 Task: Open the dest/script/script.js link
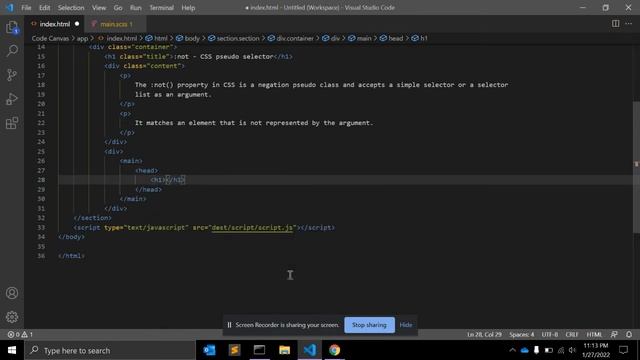click(252, 227)
